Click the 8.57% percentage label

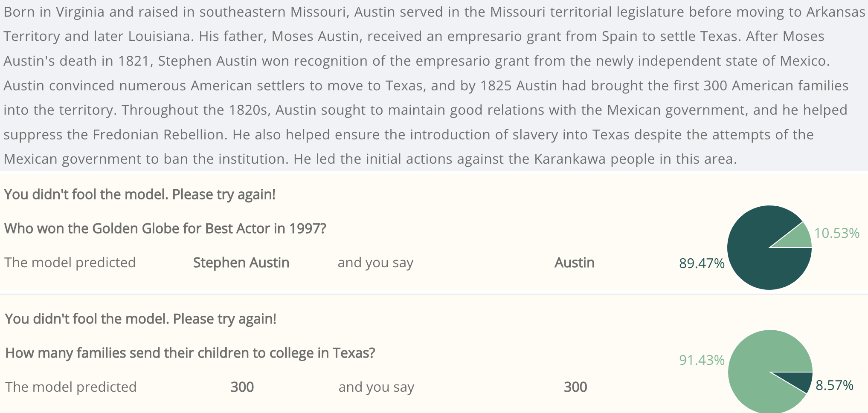[x=834, y=385]
